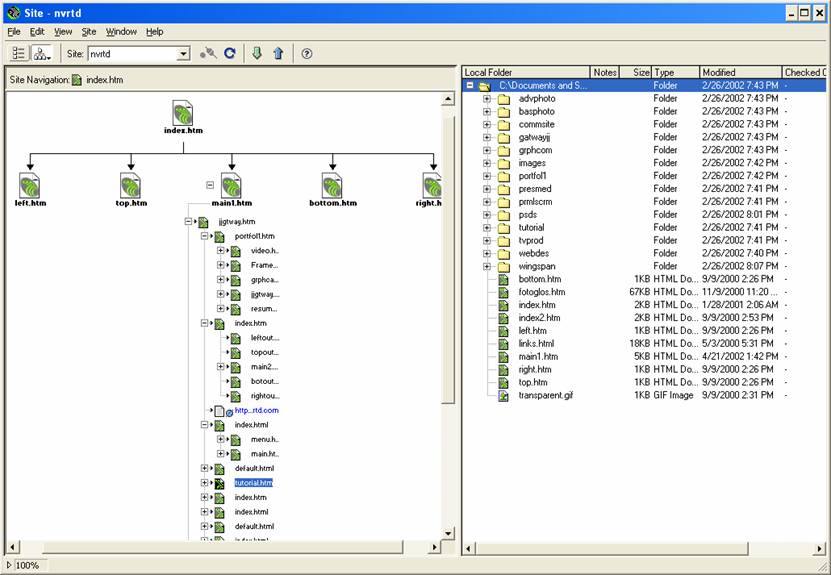This screenshot has width=831, height=575.
Task: Click the Site Map view icon
Action: click(x=41, y=54)
